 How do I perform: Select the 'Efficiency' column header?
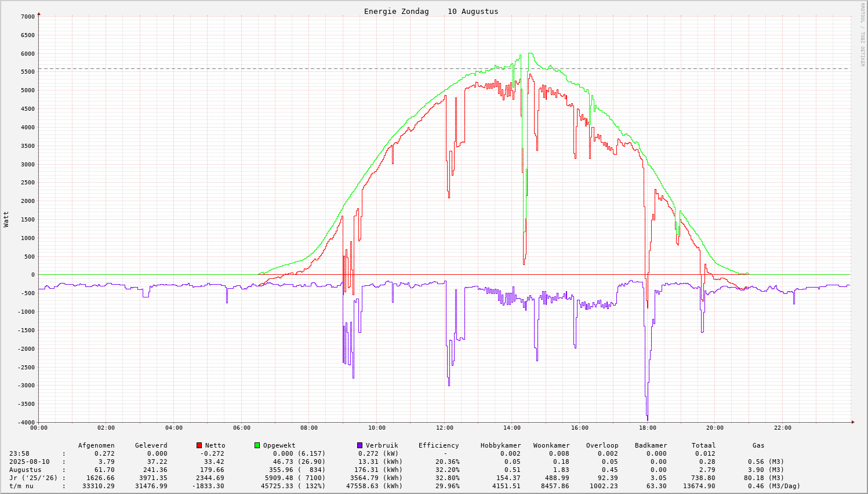tap(438, 445)
